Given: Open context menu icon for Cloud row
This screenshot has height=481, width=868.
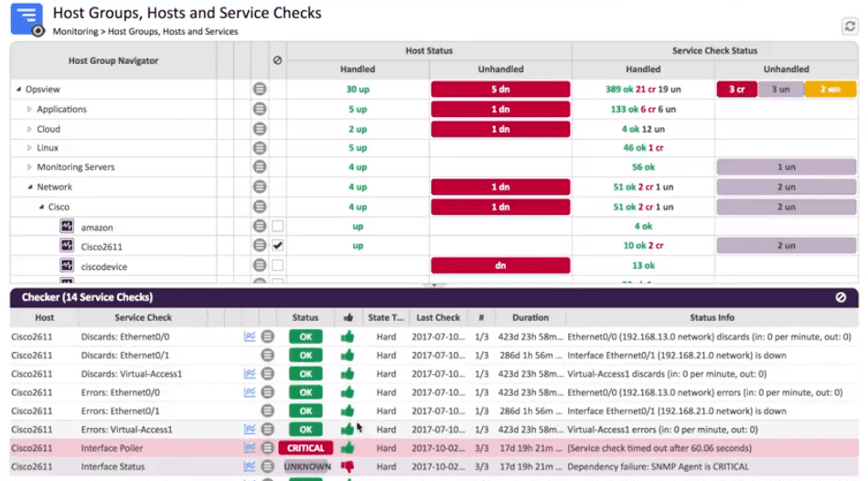Looking at the screenshot, I should [x=260, y=129].
